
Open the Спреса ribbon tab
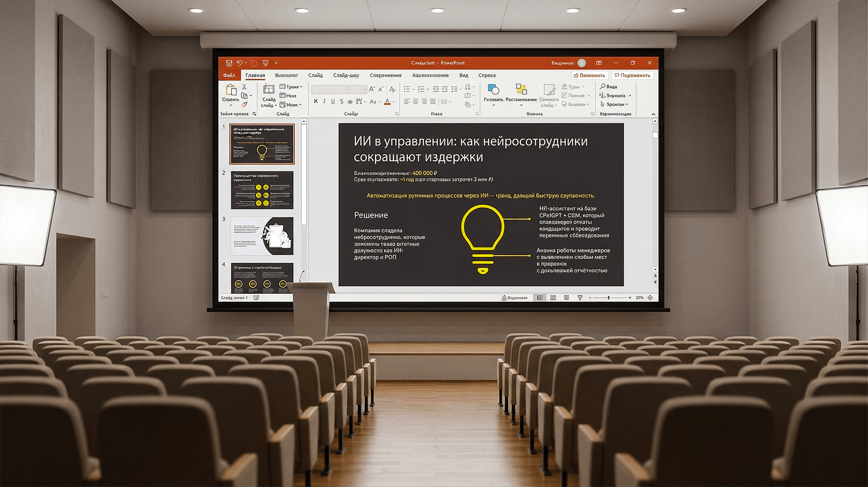487,75
